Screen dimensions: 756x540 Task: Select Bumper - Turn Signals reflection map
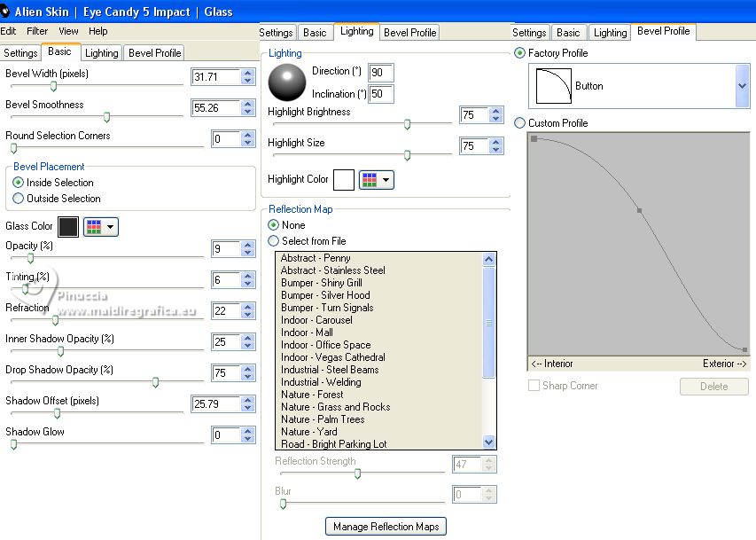[x=327, y=308]
